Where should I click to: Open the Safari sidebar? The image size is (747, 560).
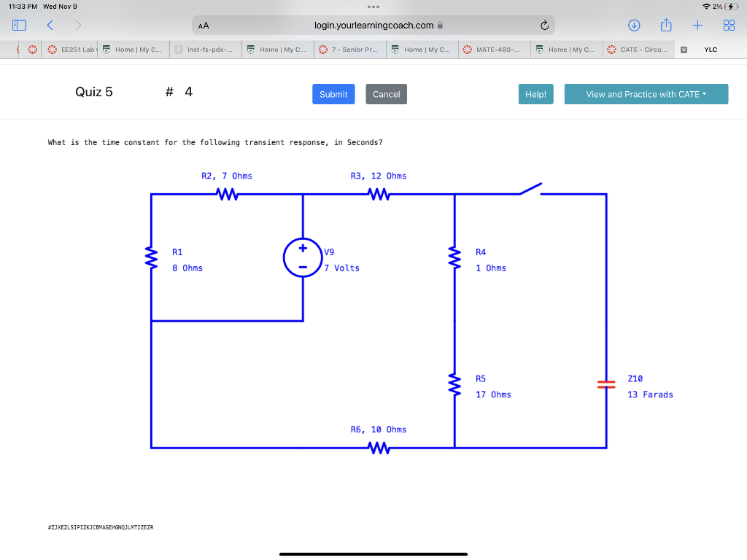tap(19, 24)
